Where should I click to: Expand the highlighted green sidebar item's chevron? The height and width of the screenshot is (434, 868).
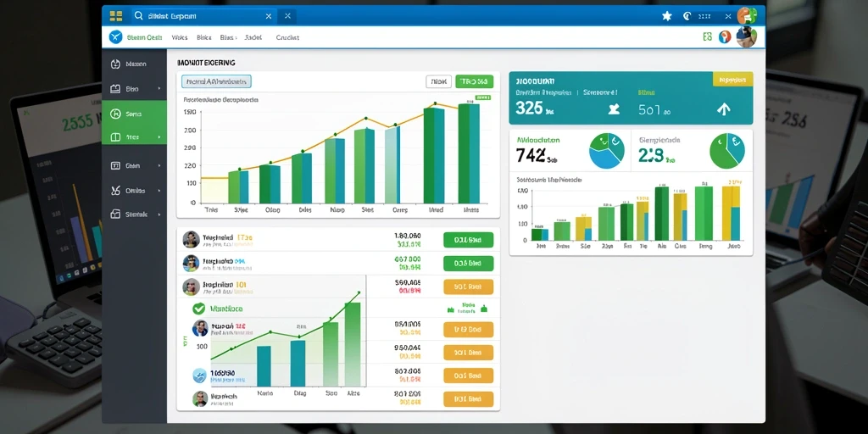point(159,136)
